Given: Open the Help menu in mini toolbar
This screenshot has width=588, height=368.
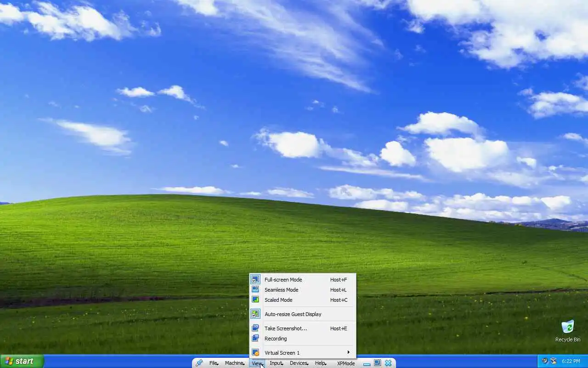Looking at the screenshot, I should pyautogui.click(x=321, y=363).
